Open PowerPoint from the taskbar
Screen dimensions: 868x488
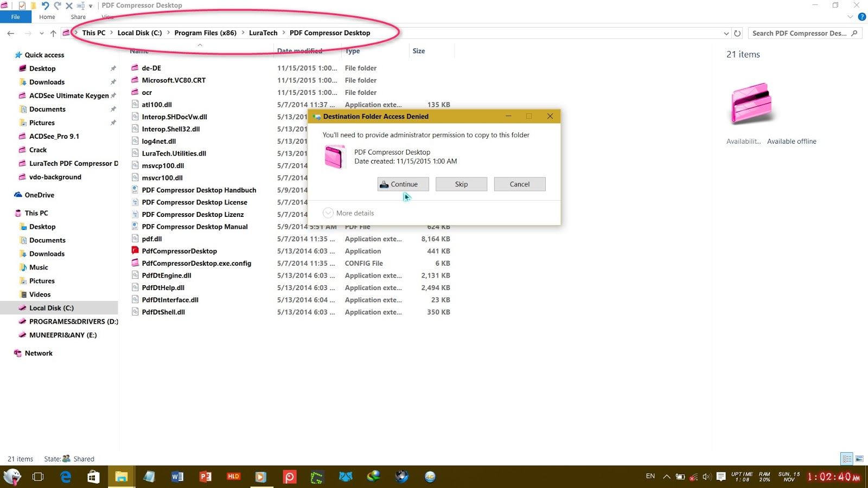pos(205,477)
